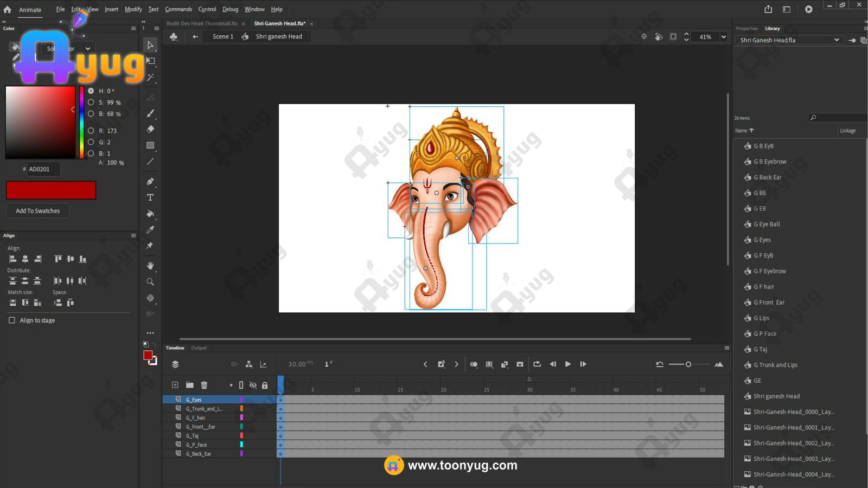Image resolution: width=868 pixels, height=488 pixels.
Task: Select the Selection arrow tool
Action: pos(151,45)
